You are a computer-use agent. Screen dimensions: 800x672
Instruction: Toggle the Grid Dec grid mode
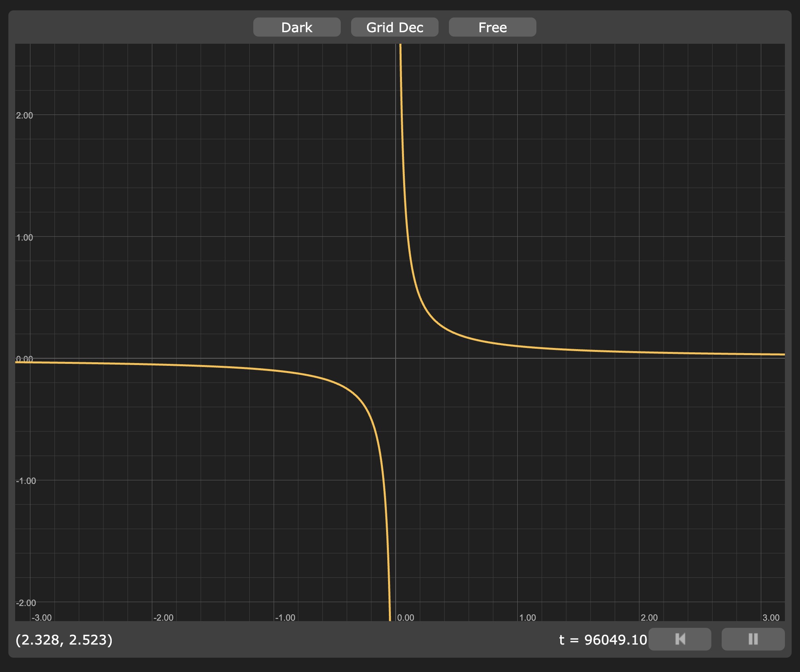pyautogui.click(x=394, y=27)
